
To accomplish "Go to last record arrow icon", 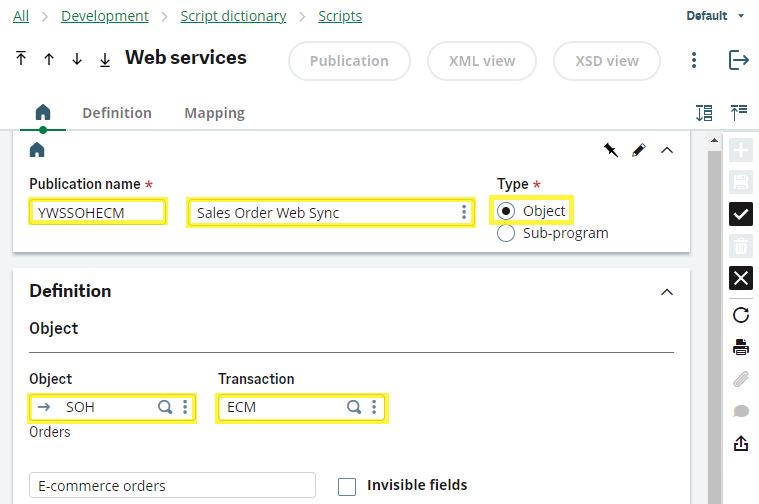I will coord(105,60).
